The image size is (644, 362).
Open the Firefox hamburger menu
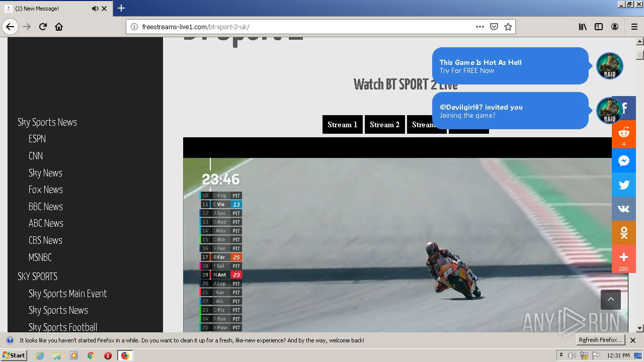point(634,27)
